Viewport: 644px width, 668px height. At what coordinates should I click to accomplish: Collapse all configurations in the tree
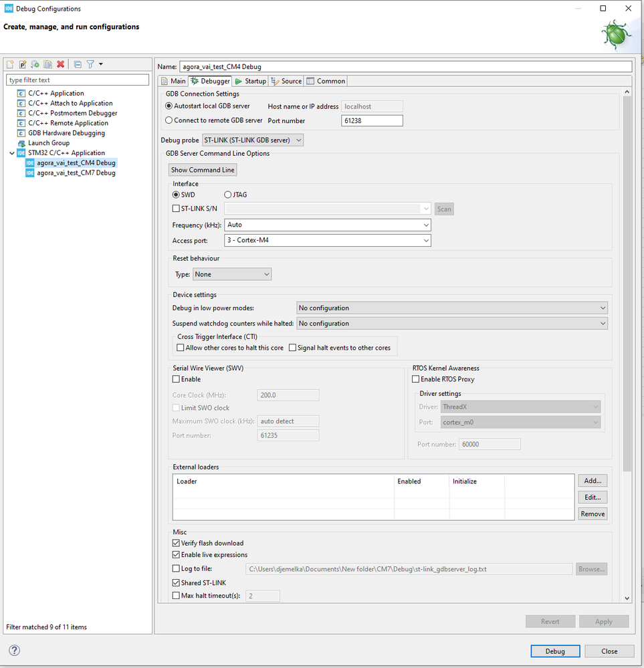pos(78,64)
